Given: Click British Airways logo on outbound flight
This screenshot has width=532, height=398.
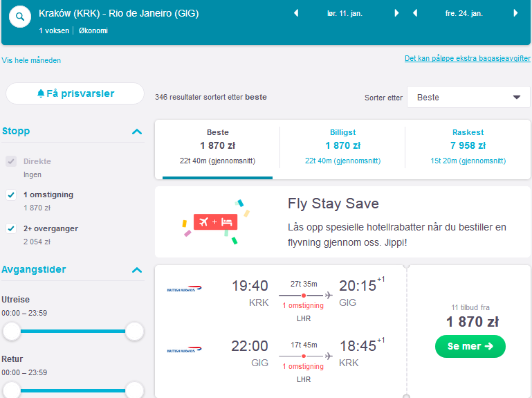Looking at the screenshot, I should click(x=184, y=289).
